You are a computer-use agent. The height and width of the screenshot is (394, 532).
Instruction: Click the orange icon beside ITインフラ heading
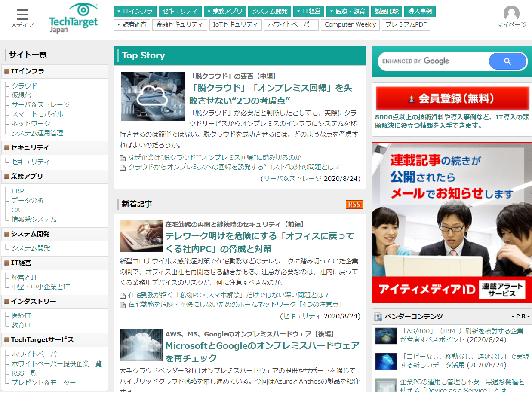coord(7,71)
